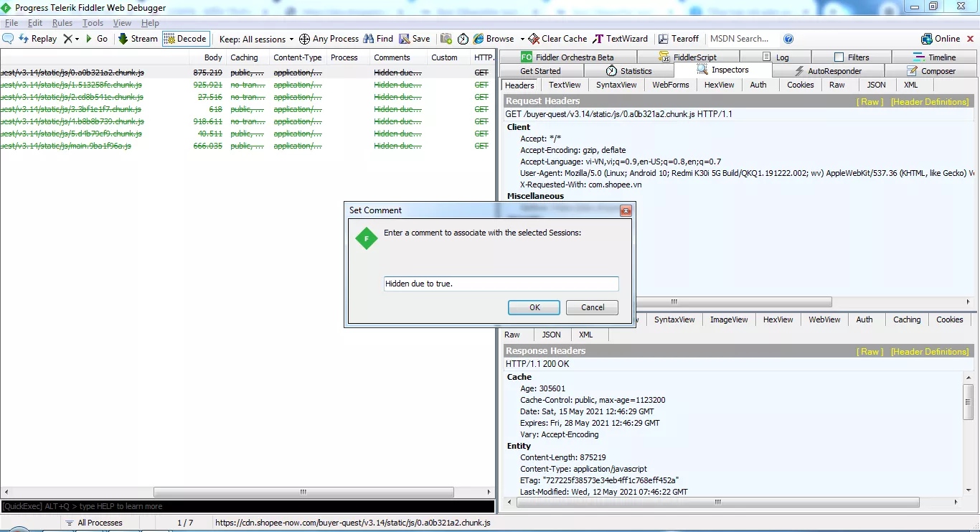Switch to Fiddler Orchestra Beta tab
The width and height of the screenshot is (980, 532).
pyautogui.click(x=567, y=57)
